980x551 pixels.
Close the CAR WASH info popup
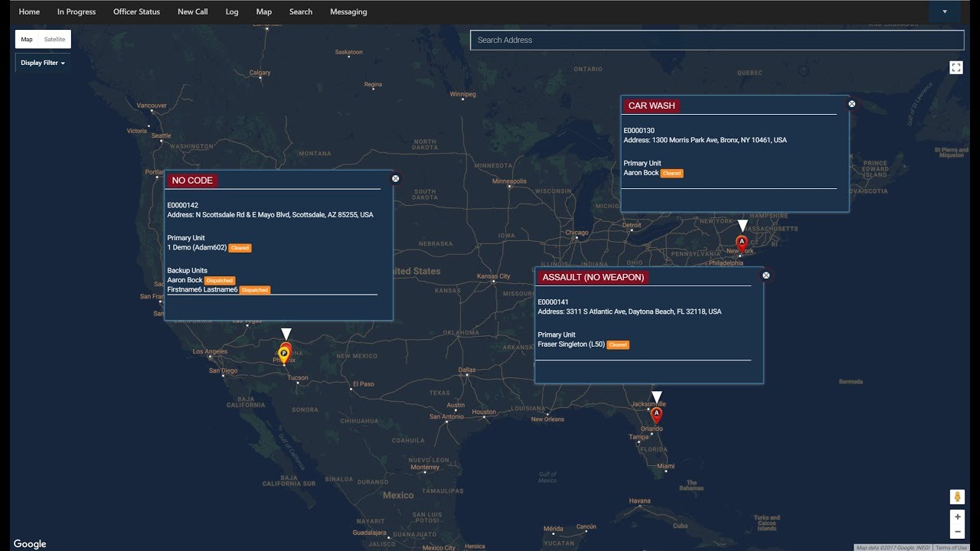[851, 103]
